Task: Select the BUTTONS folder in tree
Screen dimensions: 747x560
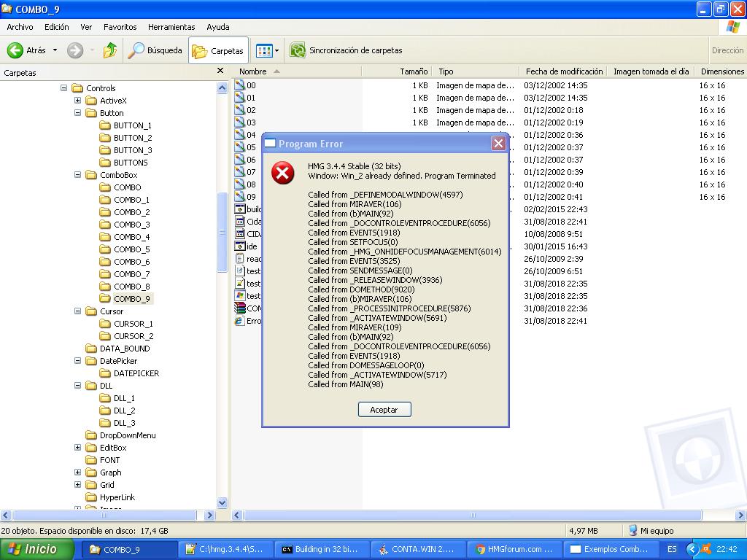Action: click(131, 163)
